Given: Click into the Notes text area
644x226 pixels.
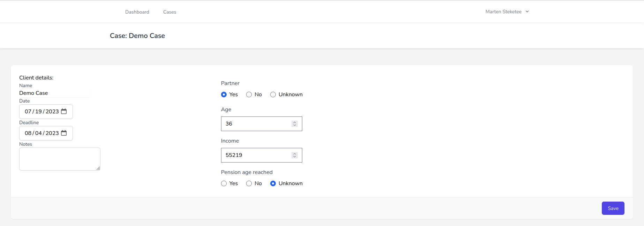Looking at the screenshot, I should click(59, 159).
